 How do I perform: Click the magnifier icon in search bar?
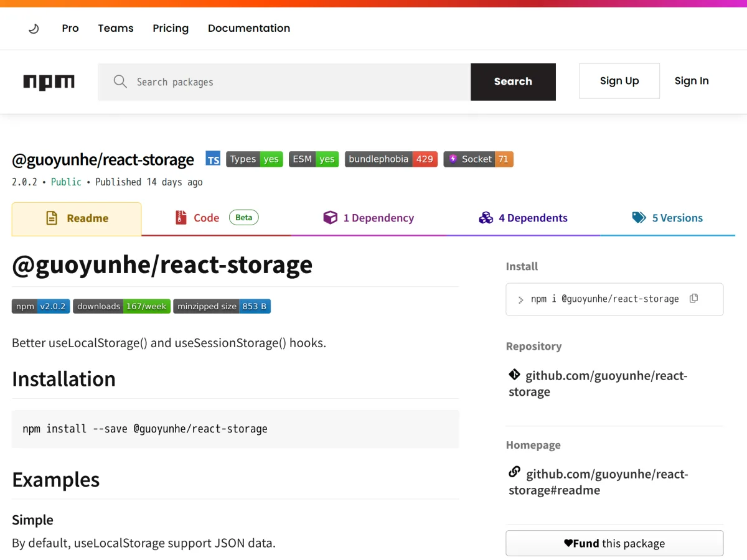(x=120, y=82)
